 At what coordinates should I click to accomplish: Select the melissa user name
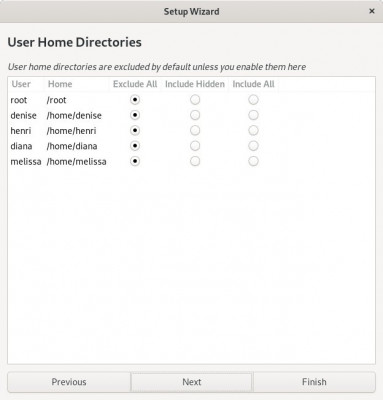click(x=26, y=161)
